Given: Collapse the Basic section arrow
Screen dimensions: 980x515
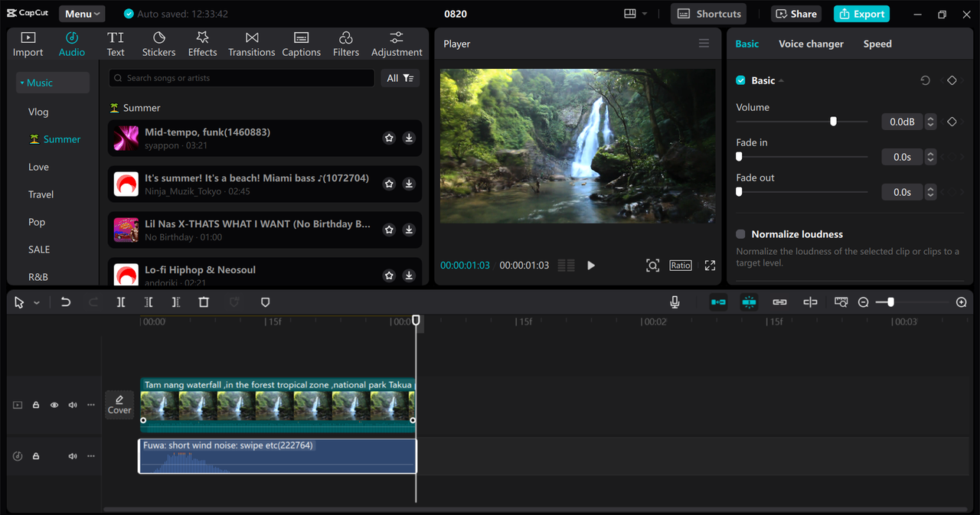Looking at the screenshot, I should point(782,80).
